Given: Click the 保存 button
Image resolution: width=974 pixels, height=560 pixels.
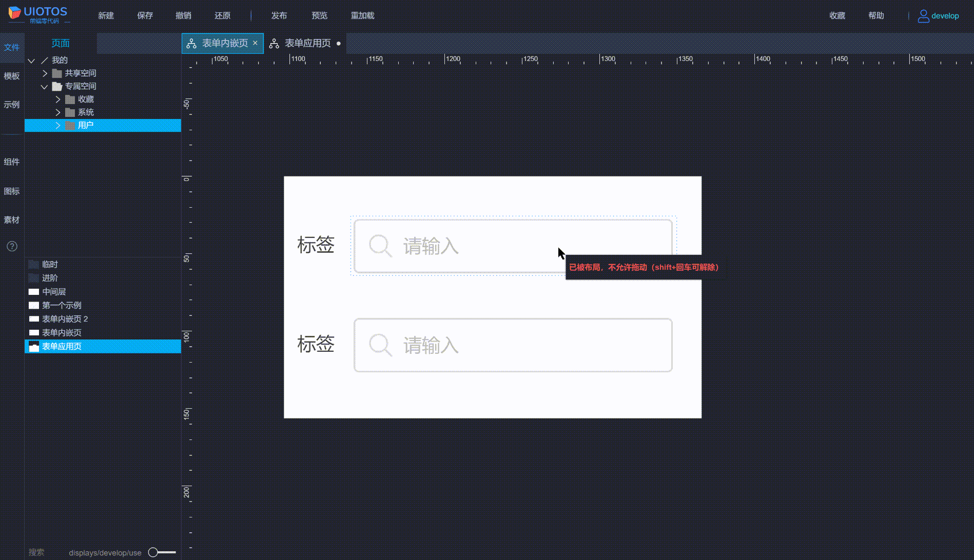Looking at the screenshot, I should 145,15.
